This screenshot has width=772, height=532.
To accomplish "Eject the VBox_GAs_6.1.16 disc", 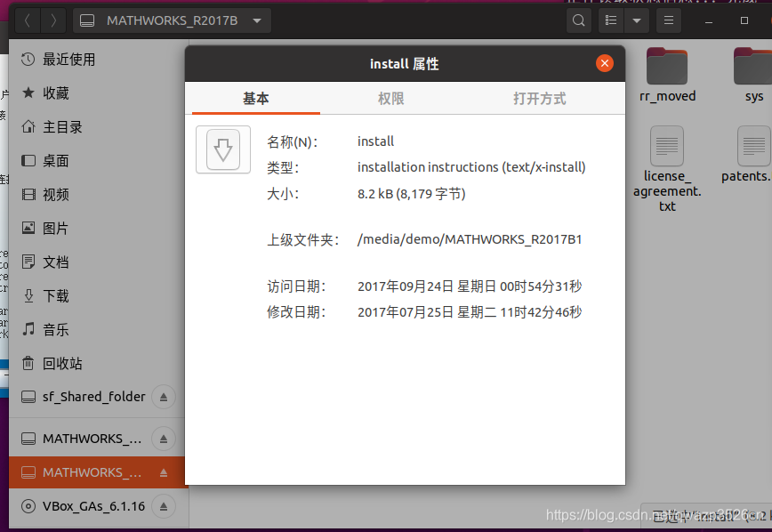I will coord(164,506).
